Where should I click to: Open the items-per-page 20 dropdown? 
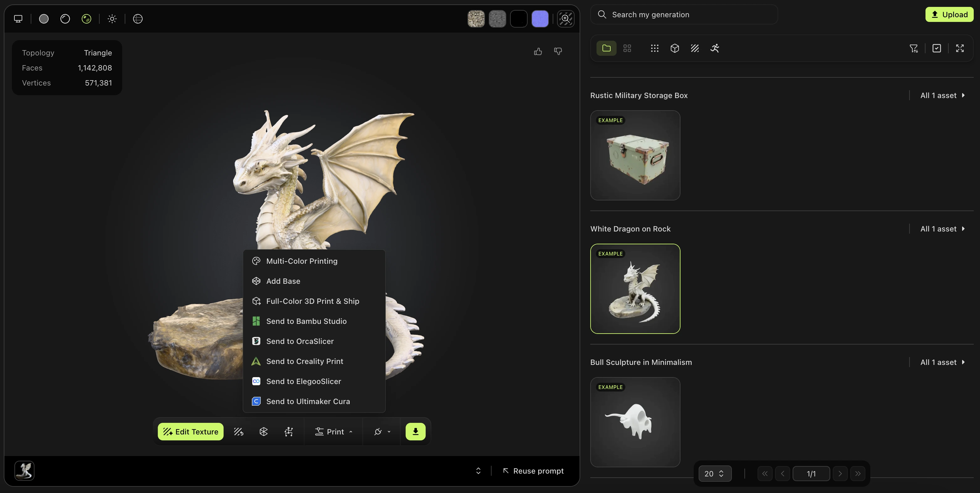714,474
